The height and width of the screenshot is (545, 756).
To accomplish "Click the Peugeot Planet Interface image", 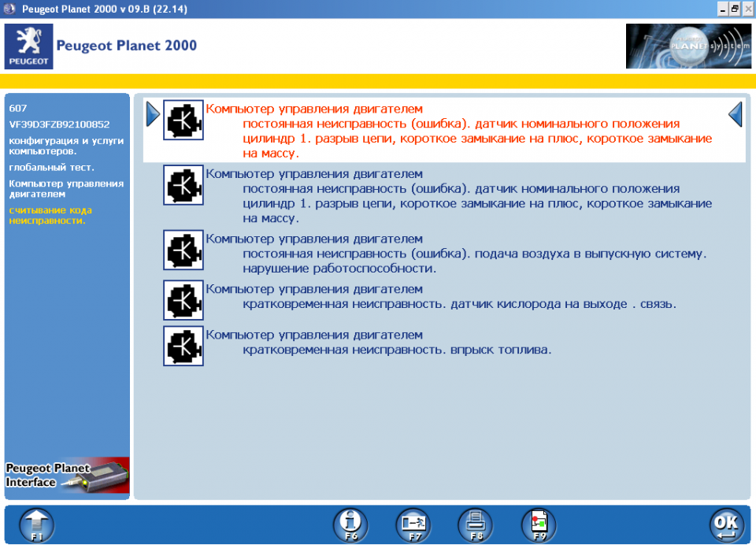I will (x=67, y=475).
